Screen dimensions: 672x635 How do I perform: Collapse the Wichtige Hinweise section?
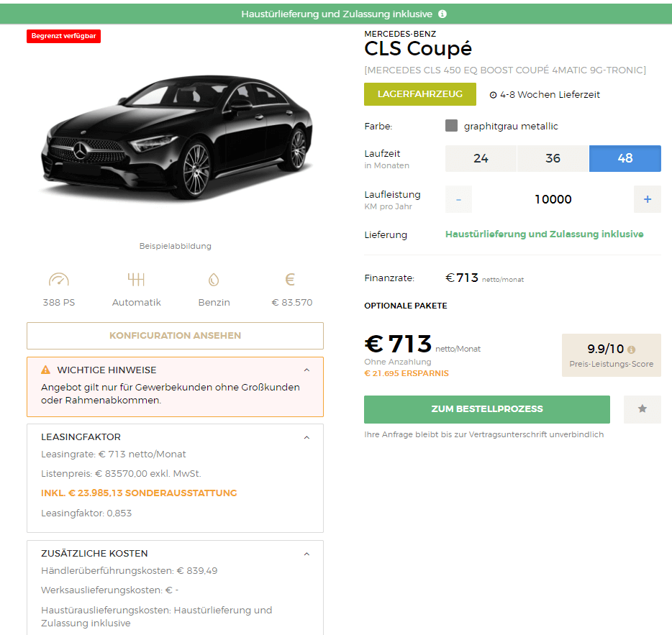click(307, 370)
